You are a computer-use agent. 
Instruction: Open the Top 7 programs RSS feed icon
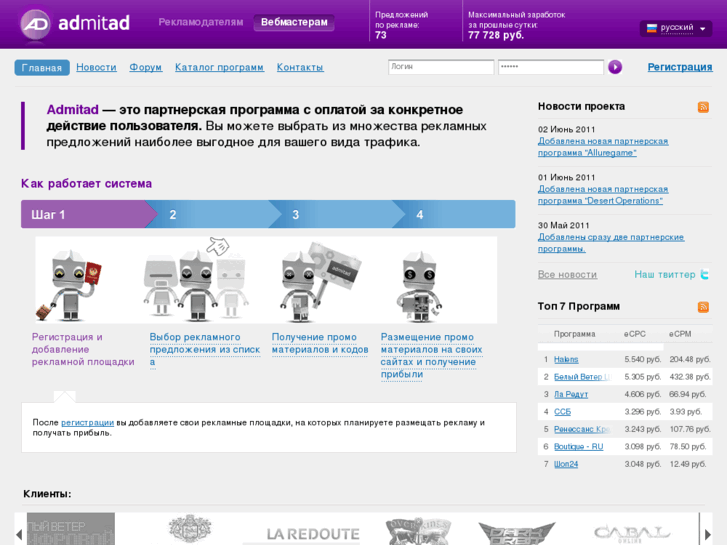(703, 307)
